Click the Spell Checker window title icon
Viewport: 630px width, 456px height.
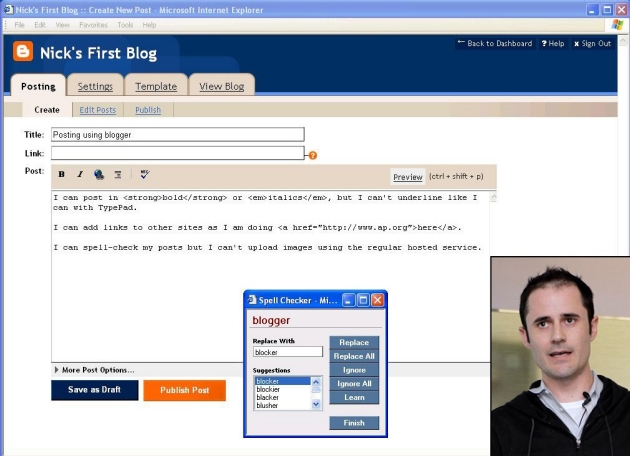pos(252,300)
